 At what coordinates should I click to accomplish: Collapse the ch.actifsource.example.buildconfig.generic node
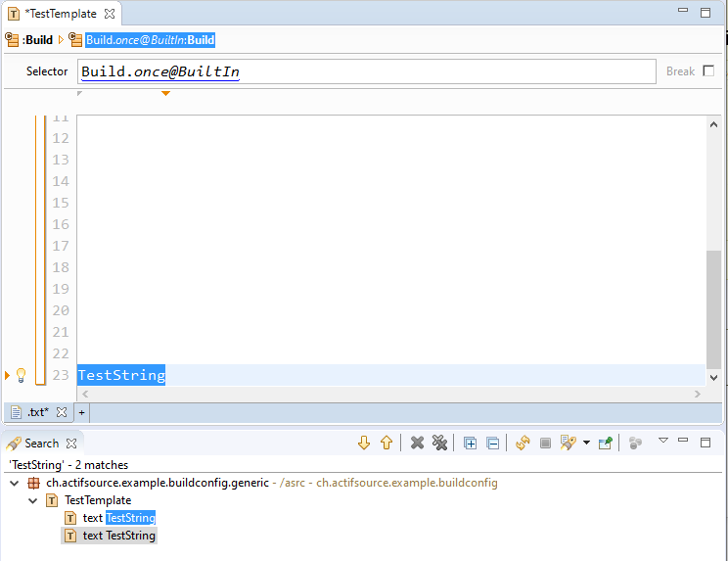(x=15, y=483)
